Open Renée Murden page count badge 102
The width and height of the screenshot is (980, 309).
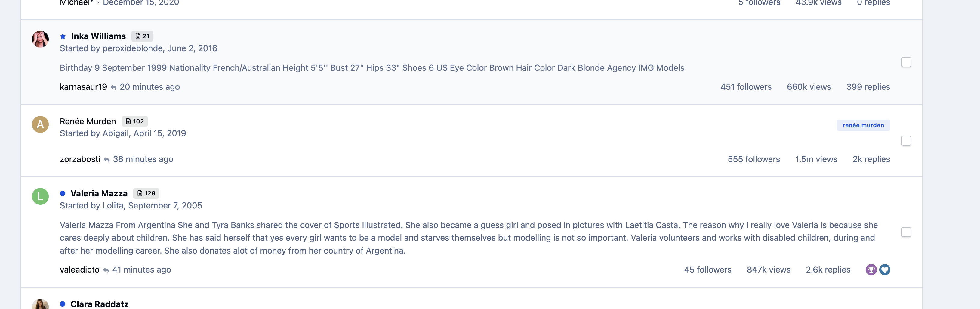pyautogui.click(x=135, y=122)
